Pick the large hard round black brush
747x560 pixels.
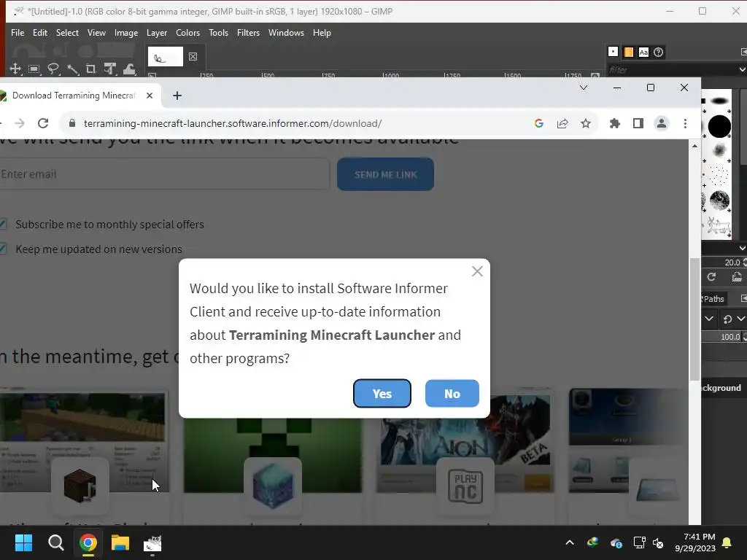pyautogui.click(x=719, y=126)
